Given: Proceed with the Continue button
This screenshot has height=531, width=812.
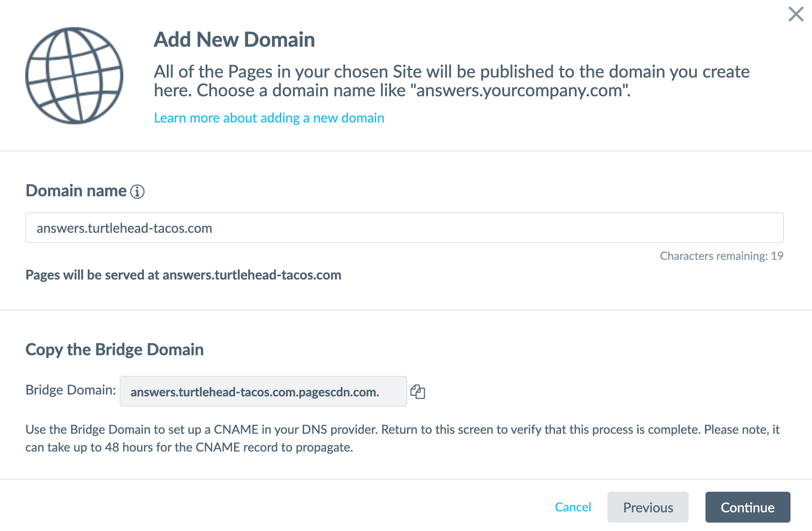Looking at the screenshot, I should pyautogui.click(x=748, y=507).
